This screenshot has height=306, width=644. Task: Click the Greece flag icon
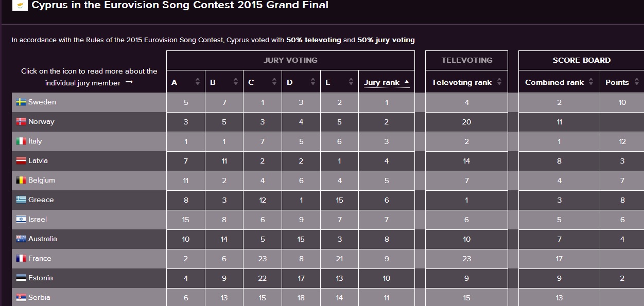coord(21,200)
